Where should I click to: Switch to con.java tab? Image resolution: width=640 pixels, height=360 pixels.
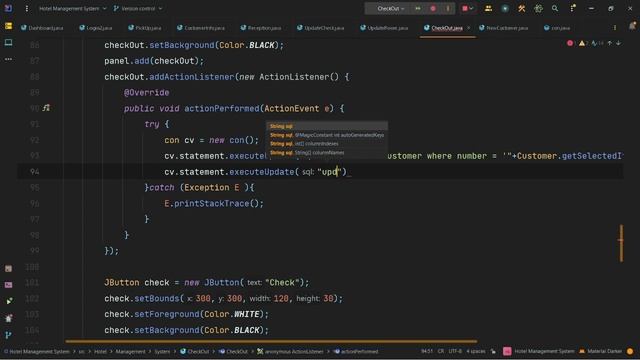[x=557, y=28]
